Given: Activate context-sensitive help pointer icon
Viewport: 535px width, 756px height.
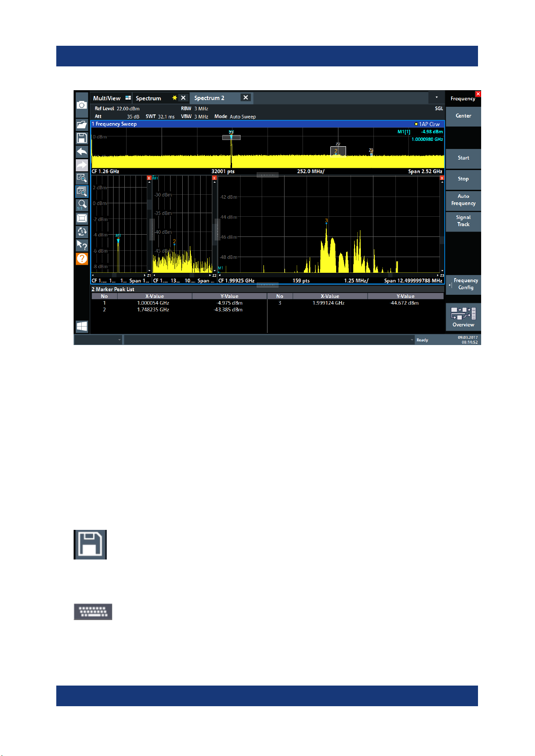Looking at the screenshot, I should pyautogui.click(x=82, y=245).
